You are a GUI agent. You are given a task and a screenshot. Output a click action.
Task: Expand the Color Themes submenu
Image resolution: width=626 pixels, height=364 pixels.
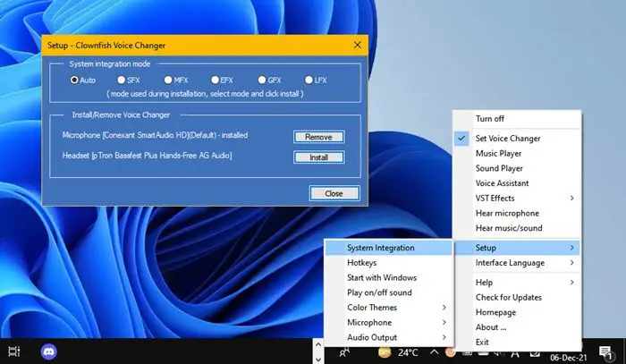pos(389,308)
